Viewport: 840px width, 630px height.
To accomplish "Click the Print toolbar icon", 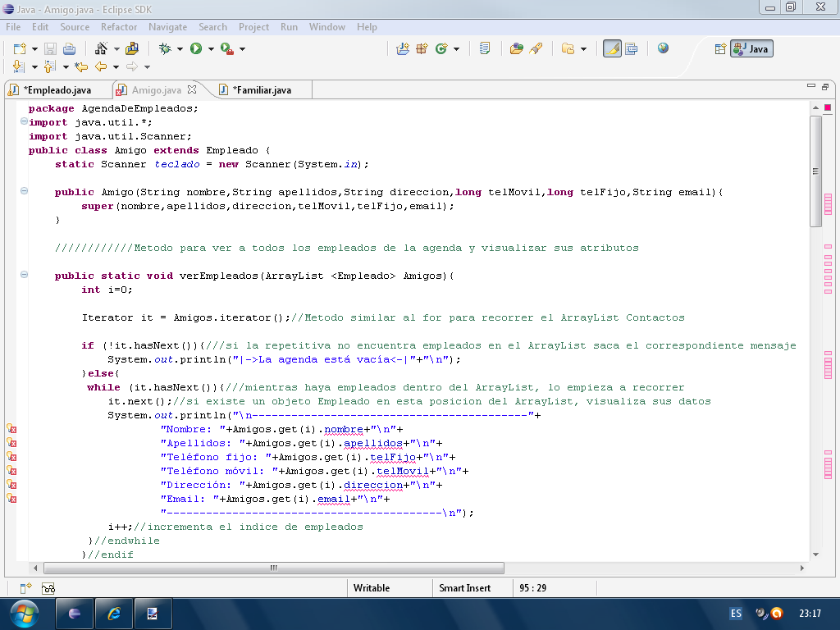I will point(69,48).
